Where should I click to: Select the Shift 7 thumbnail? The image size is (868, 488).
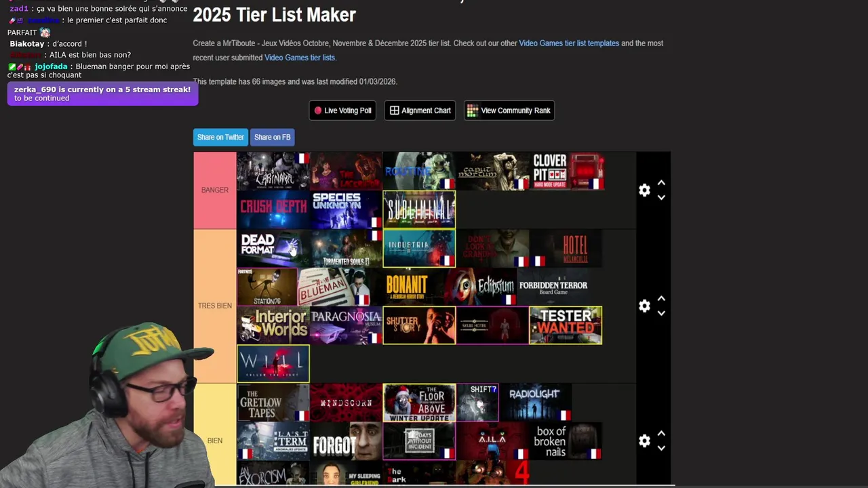click(477, 403)
